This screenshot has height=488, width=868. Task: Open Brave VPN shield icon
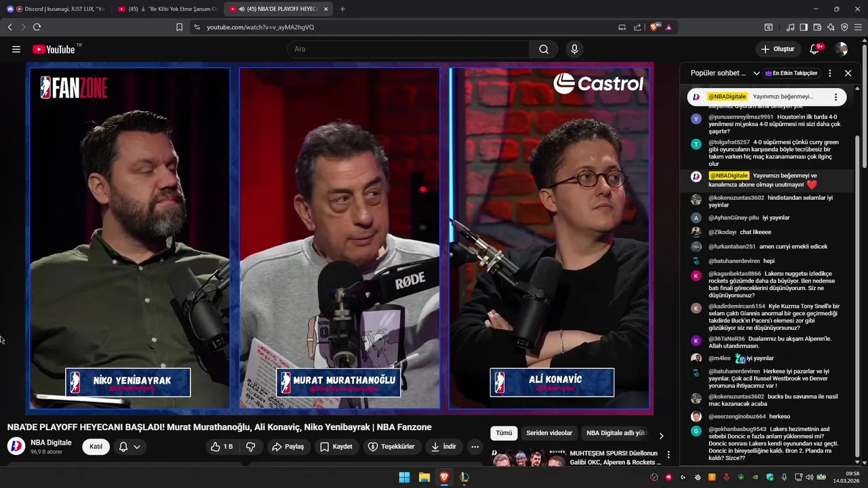tap(844, 27)
